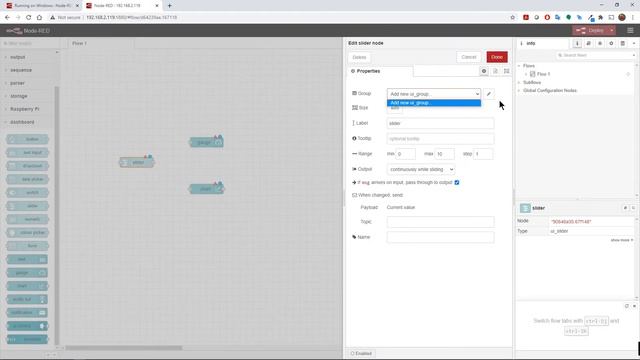Image resolution: width=640 pixels, height=360 pixels.
Task: Click the Cancel button
Action: click(x=469, y=57)
